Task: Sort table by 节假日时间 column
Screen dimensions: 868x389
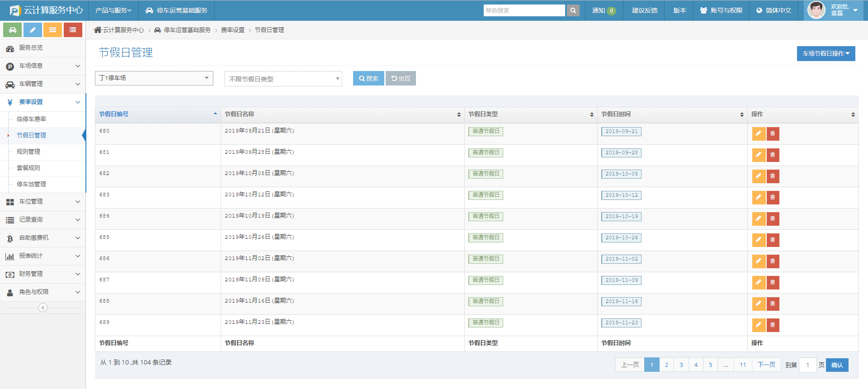Action: click(672, 114)
